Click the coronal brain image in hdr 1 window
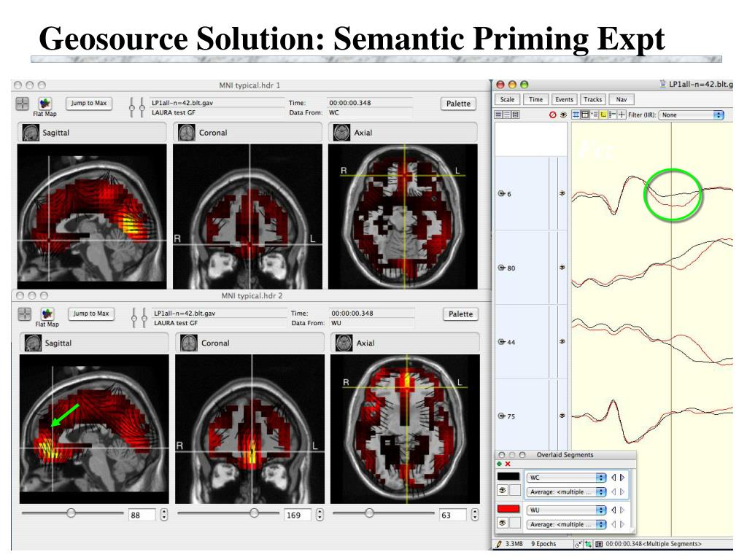This screenshot has width=747, height=560. pos(248,216)
